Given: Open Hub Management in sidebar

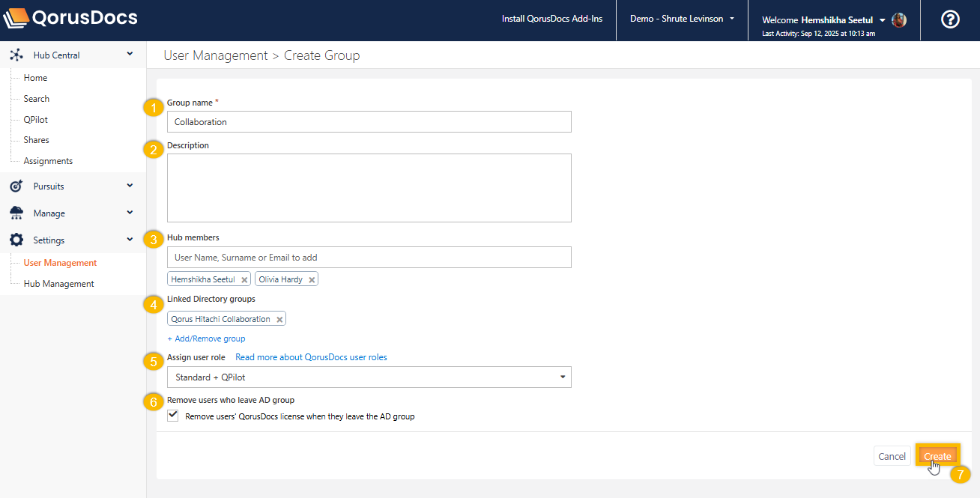Looking at the screenshot, I should click(58, 284).
